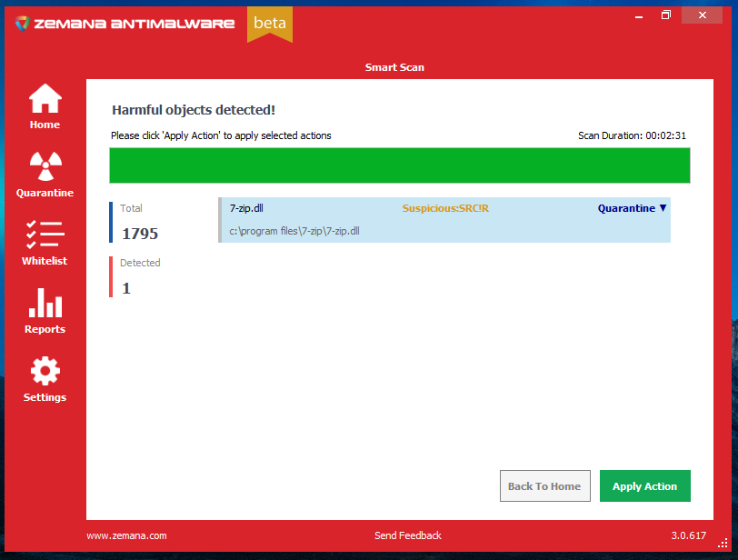
Task: Open the Whitelist checklist icon
Action: coord(45,235)
